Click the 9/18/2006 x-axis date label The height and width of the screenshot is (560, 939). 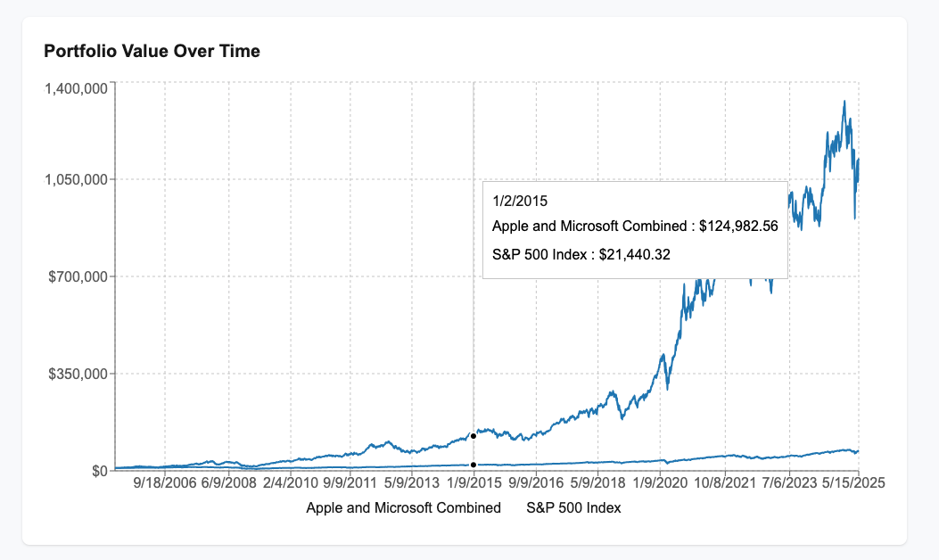pos(165,482)
